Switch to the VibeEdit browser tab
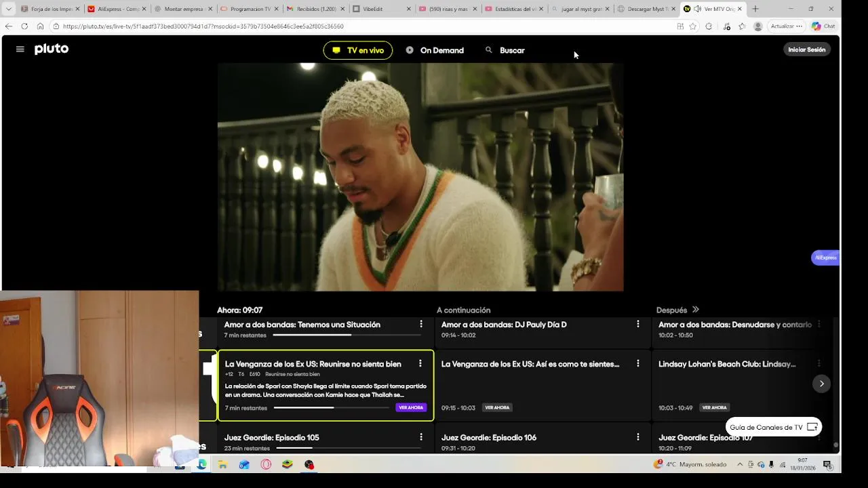This screenshot has width=868, height=488. coord(382,9)
